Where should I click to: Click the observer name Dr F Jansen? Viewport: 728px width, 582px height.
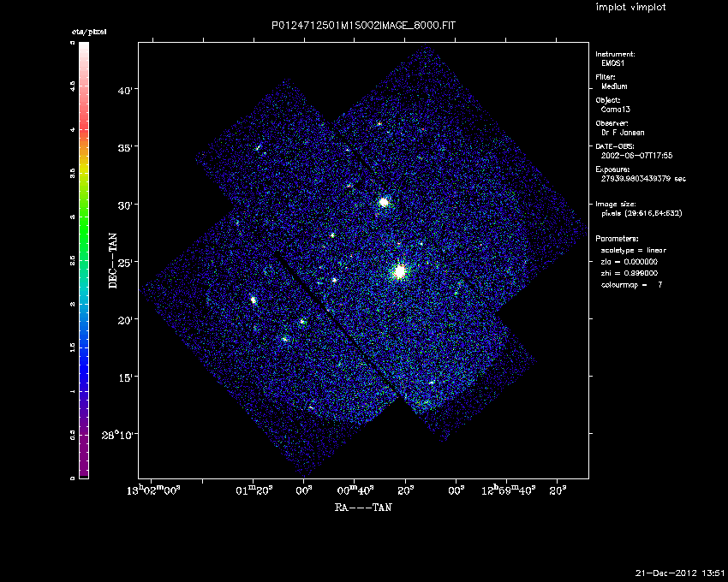click(x=623, y=133)
